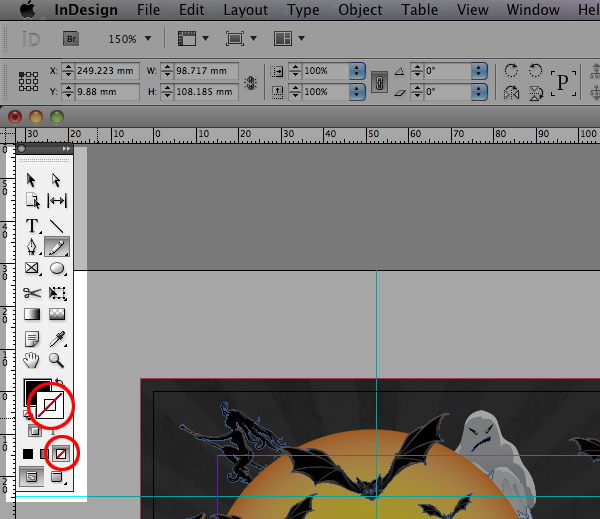This screenshot has height=519, width=600.
Task: Rotate 90° counter-clockwise icon
Action: [x=535, y=70]
